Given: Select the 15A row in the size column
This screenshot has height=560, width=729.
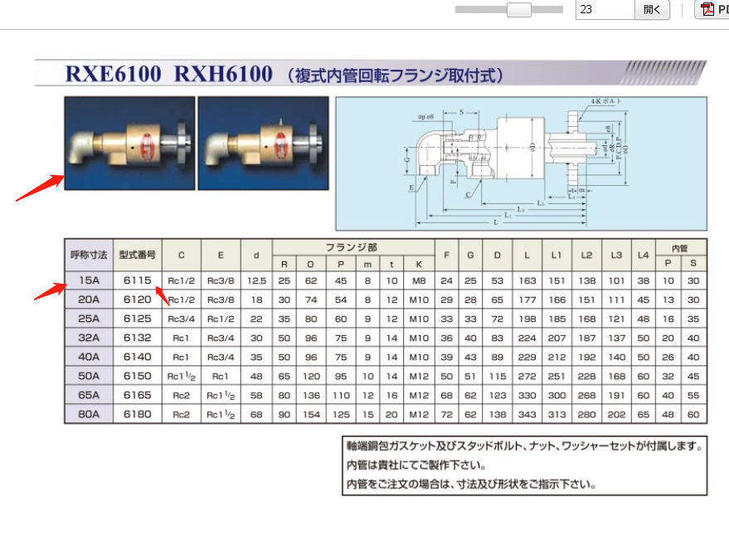Looking at the screenshot, I should coord(86,281).
